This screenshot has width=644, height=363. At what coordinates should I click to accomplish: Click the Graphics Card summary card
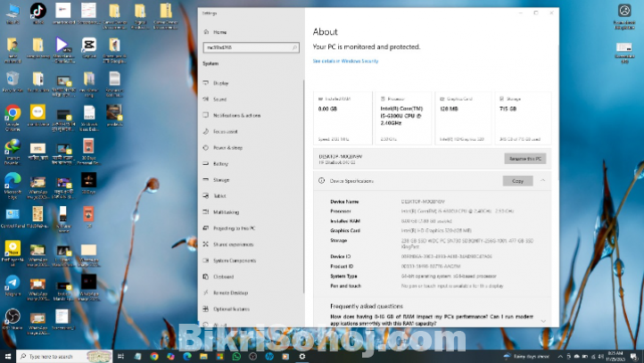coord(462,119)
